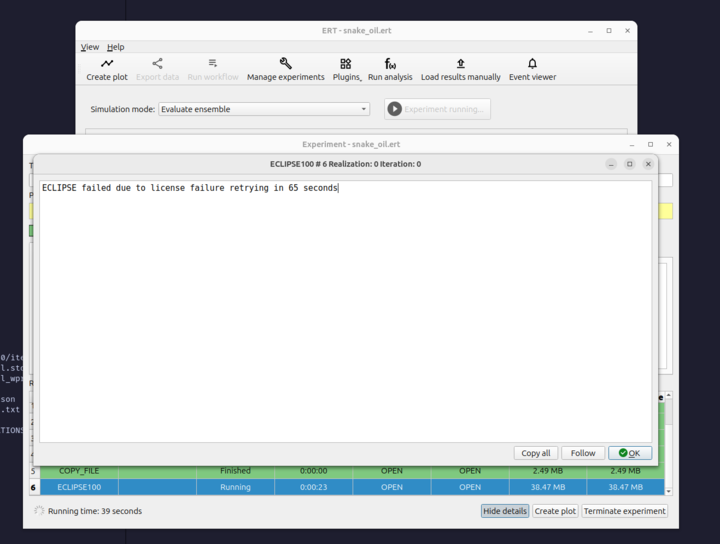This screenshot has width=720, height=544.
Task: Select the ECLIPSE100 step name cell
Action: click(79, 487)
